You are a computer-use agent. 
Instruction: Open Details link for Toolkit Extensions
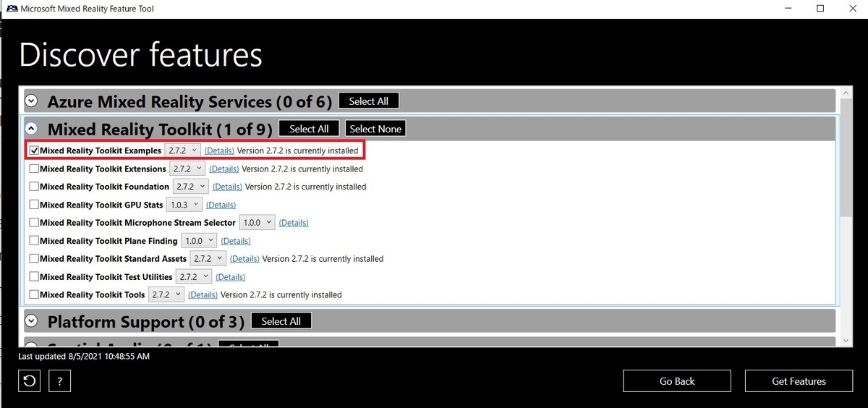pos(224,169)
